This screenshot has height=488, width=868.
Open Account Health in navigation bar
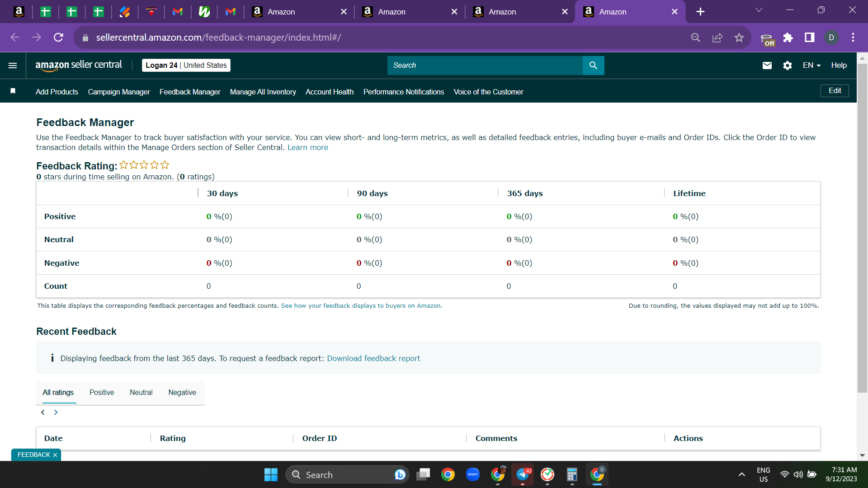[330, 92]
